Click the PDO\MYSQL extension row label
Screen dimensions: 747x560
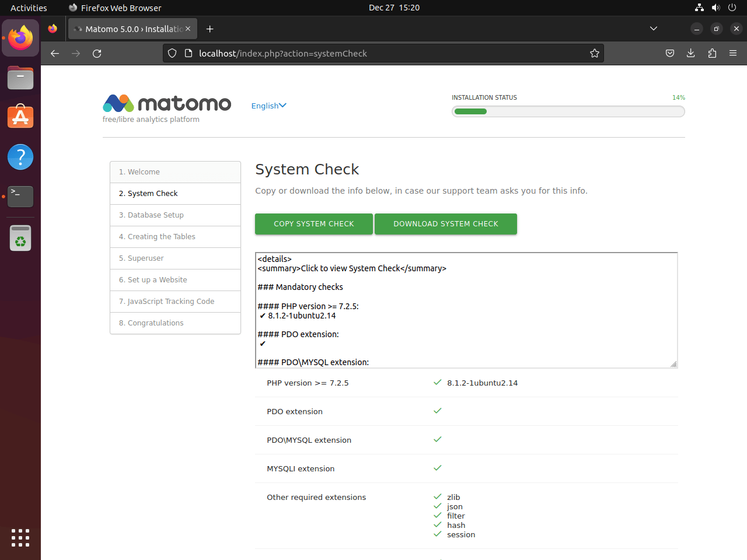click(x=309, y=440)
